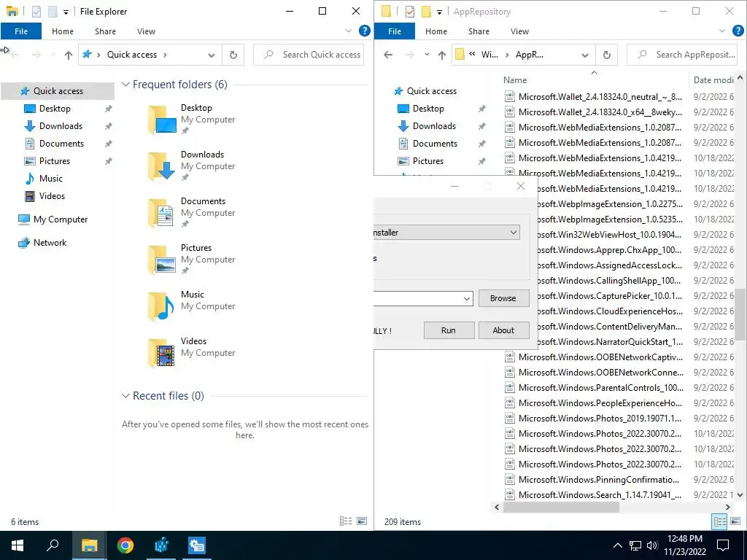Open Home tab in AppRepository window

[x=436, y=31]
